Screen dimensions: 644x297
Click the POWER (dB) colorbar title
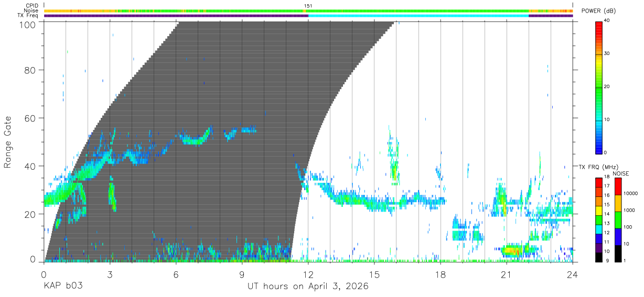599,11
